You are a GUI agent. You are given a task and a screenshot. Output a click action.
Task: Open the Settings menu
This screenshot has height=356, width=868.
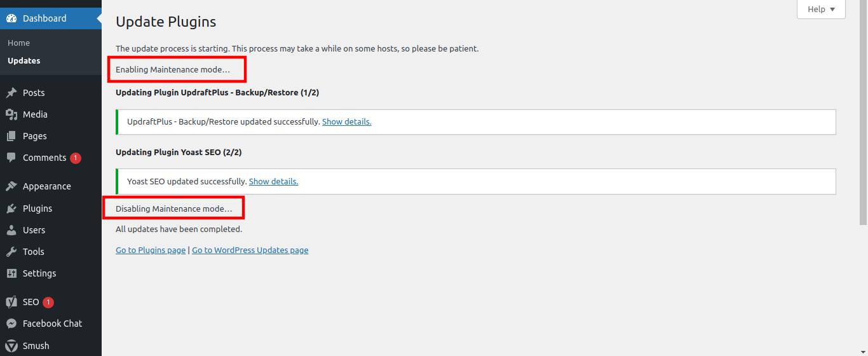click(x=51, y=273)
